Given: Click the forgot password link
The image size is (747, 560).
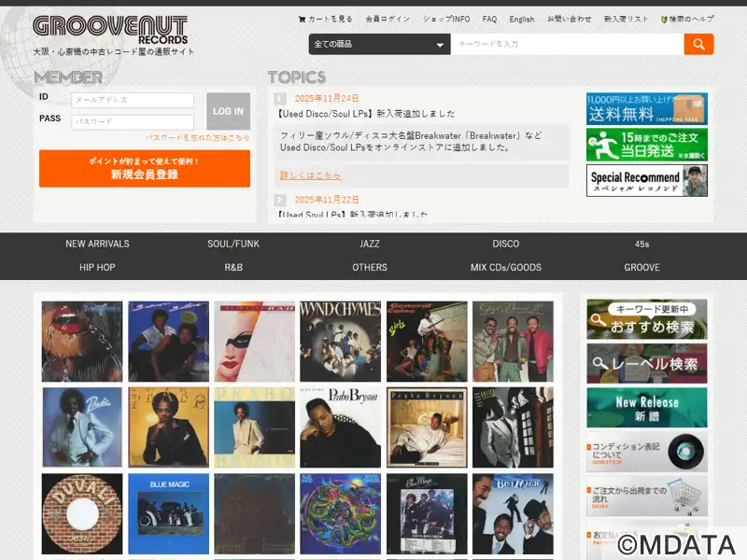Looking at the screenshot, I should (x=197, y=137).
